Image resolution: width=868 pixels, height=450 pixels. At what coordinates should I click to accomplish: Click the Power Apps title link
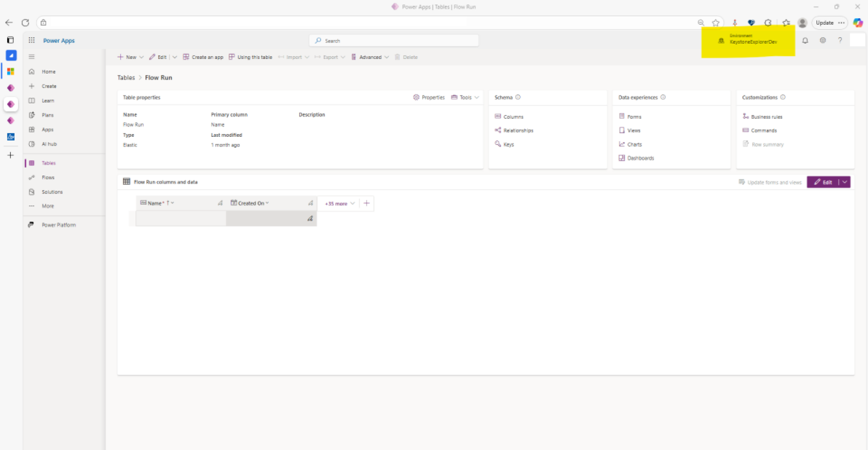coord(59,40)
